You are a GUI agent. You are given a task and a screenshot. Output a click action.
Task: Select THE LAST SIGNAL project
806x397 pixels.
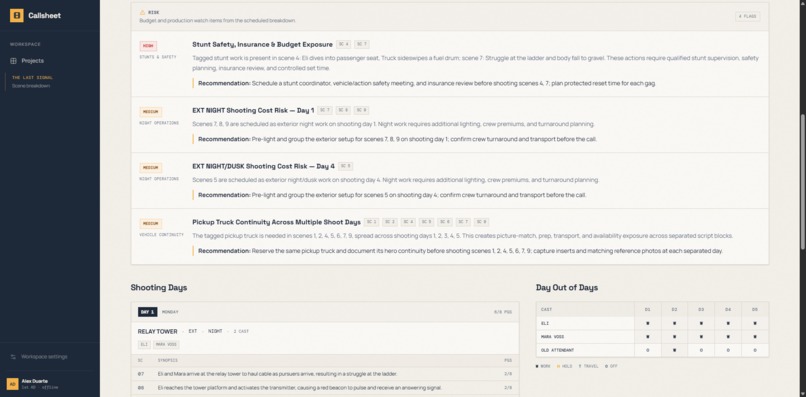click(x=32, y=78)
